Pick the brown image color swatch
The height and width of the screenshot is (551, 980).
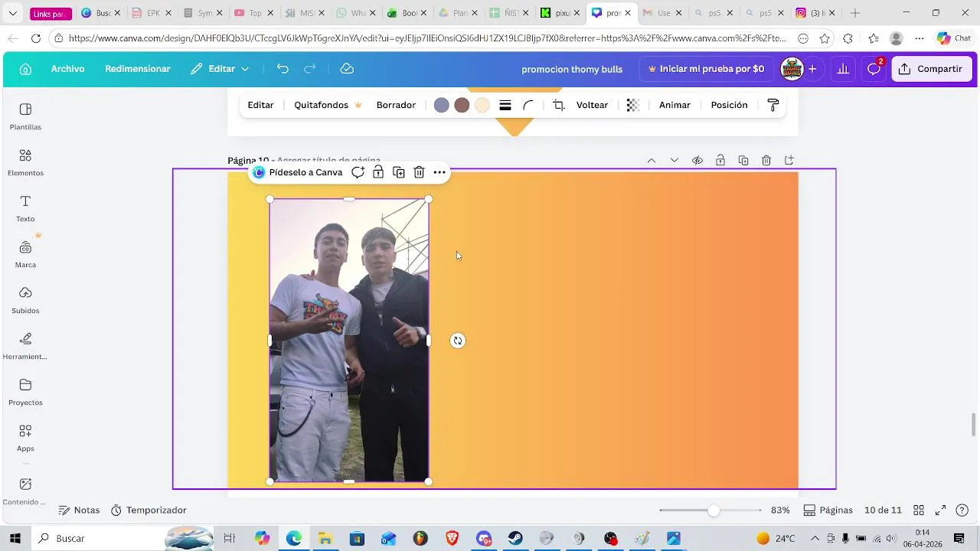[x=462, y=106]
